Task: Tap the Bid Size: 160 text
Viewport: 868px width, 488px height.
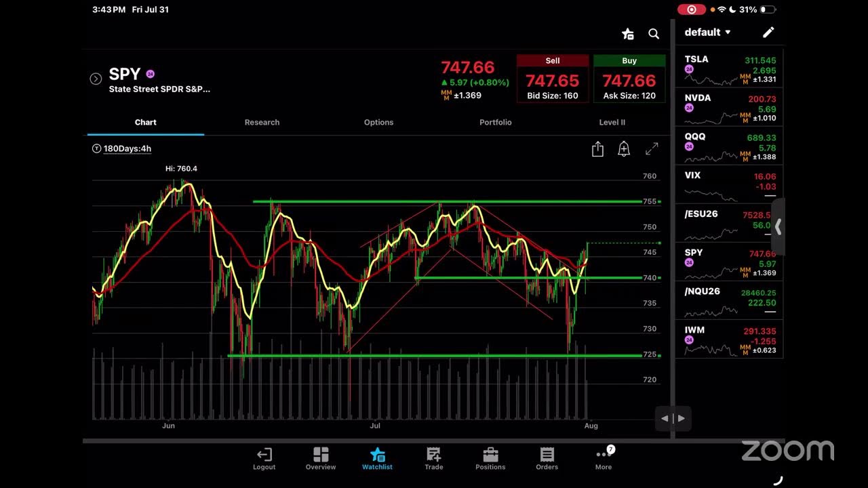Action: 553,96
